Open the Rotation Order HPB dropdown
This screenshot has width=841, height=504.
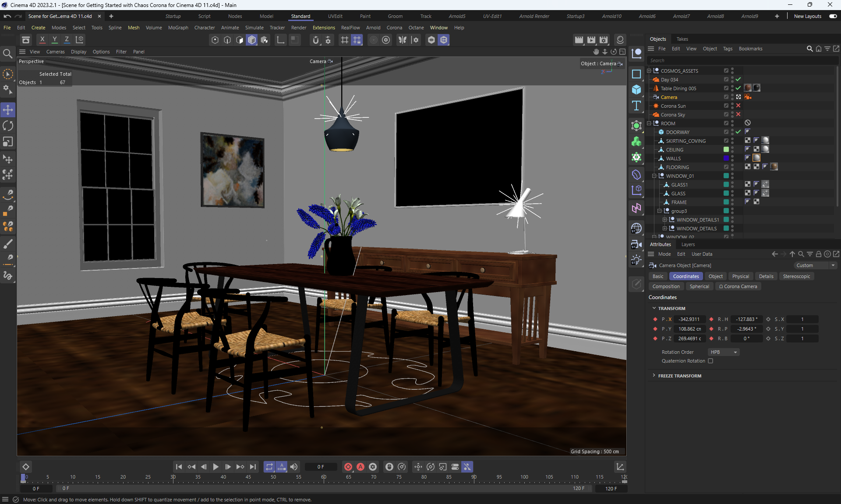point(724,352)
